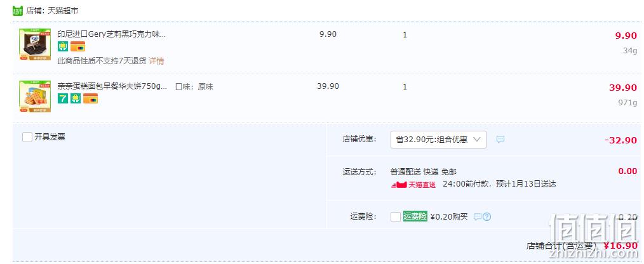Open the 亲亲蛋糕面包早餐华夫饼 product title
This screenshot has height=264, width=644.
(x=112, y=87)
